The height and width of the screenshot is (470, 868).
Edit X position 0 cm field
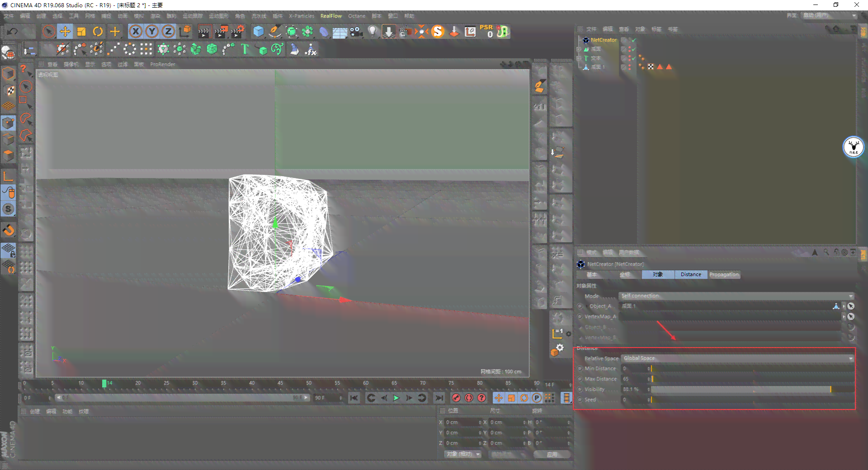pyautogui.click(x=462, y=422)
